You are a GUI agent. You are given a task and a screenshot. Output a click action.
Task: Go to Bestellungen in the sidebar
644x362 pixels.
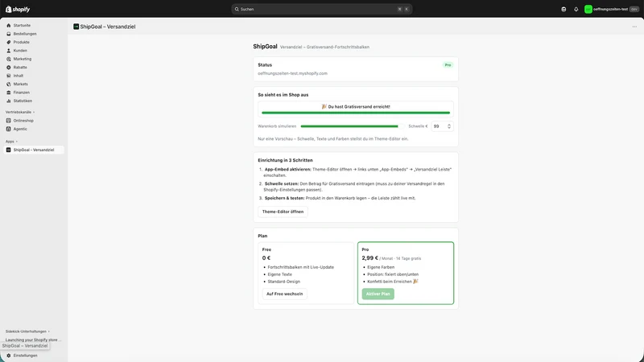pos(25,34)
